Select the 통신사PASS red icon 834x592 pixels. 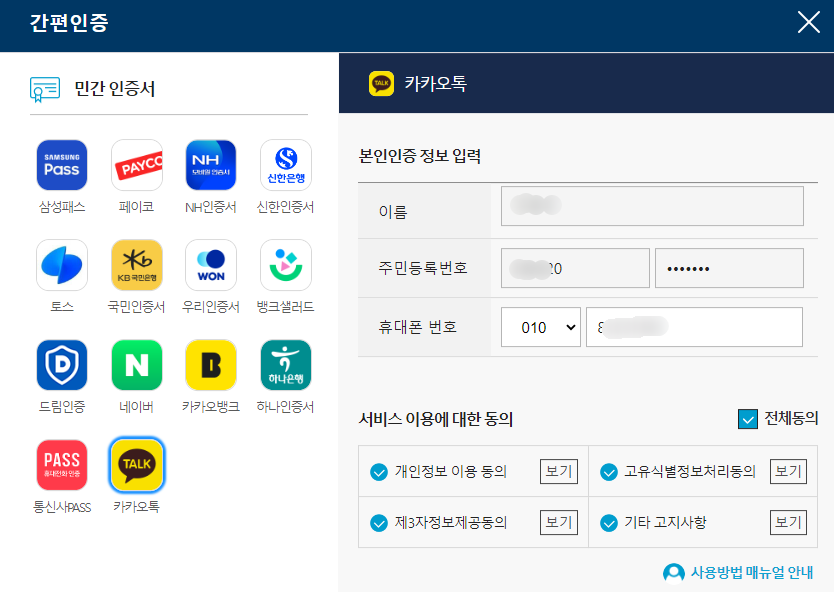(62, 465)
